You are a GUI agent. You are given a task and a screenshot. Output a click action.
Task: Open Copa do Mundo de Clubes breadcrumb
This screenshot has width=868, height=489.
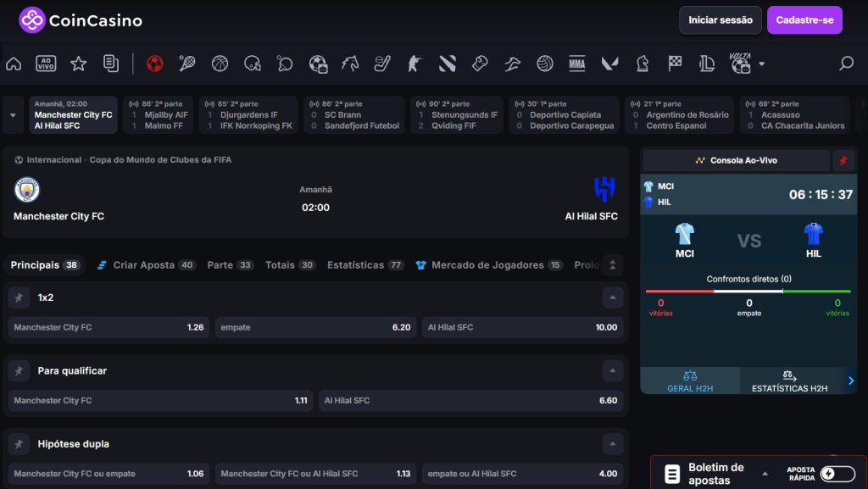point(160,160)
